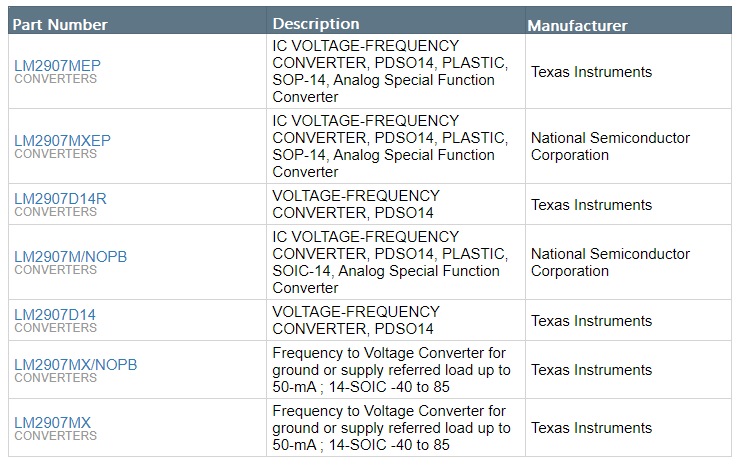
Task: Click the CONVERTERS label under LM2907MX
Action: point(55,436)
